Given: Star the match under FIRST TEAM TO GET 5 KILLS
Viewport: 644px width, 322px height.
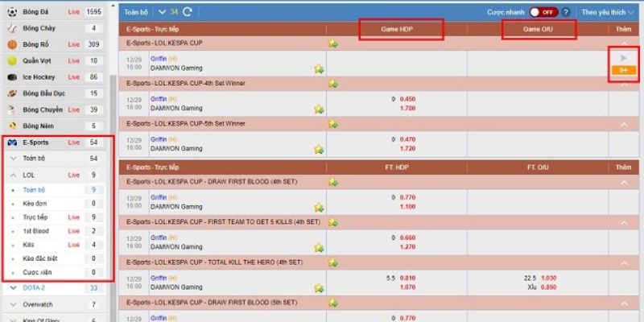Looking at the screenshot, I should (319, 248).
